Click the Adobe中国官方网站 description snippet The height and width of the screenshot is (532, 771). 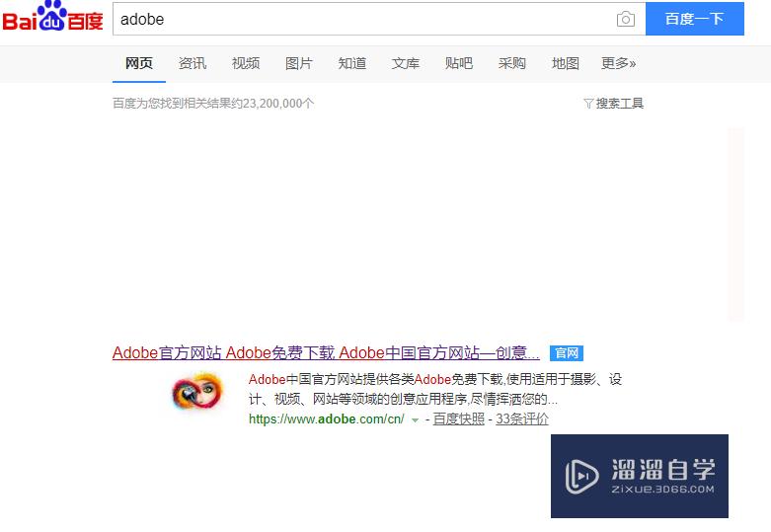tap(435, 389)
